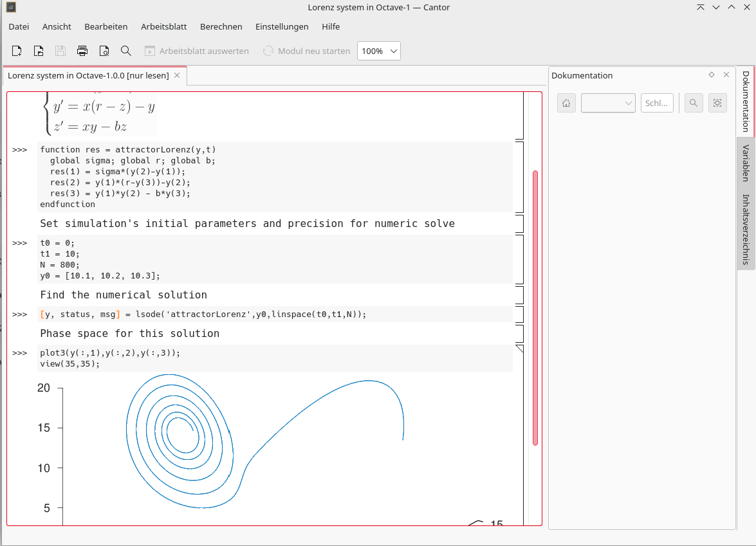756x546 pixels.
Task: Close the Dokumentation panel
Action: [x=726, y=75]
